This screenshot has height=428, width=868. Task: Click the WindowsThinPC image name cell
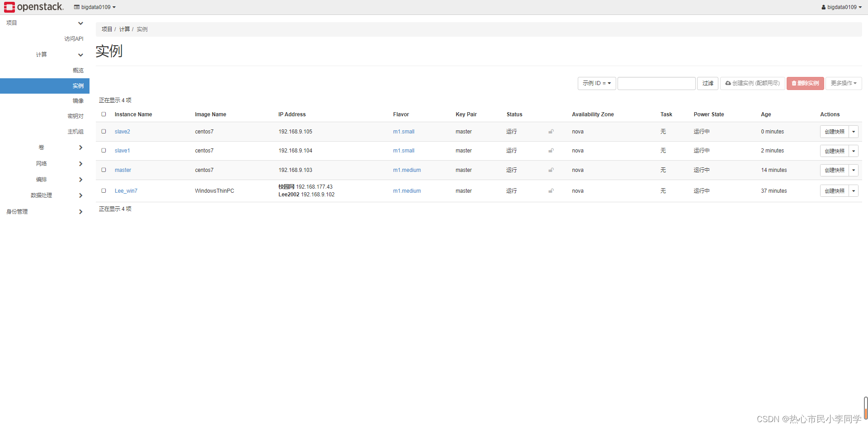point(214,191)
